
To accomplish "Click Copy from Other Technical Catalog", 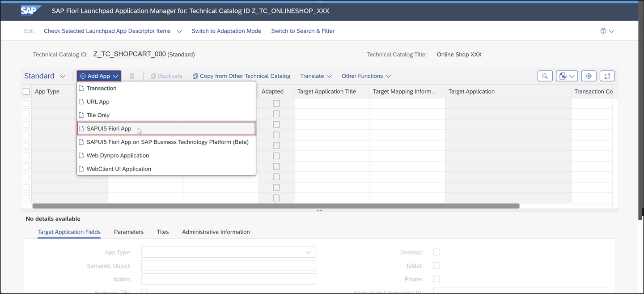I will point(241,76).
